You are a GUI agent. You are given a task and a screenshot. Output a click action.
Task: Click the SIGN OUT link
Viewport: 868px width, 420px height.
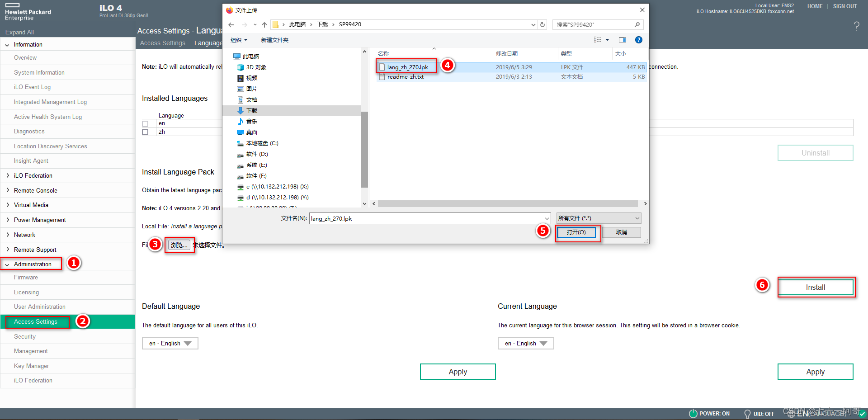845,6
